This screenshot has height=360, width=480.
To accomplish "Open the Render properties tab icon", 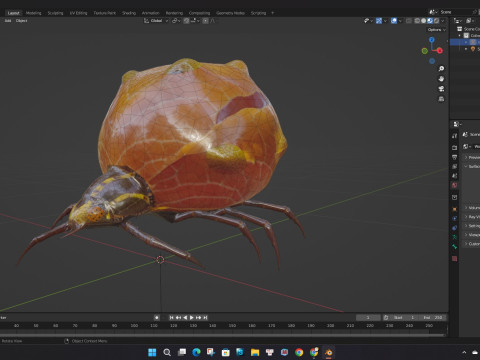I will 455,147.
